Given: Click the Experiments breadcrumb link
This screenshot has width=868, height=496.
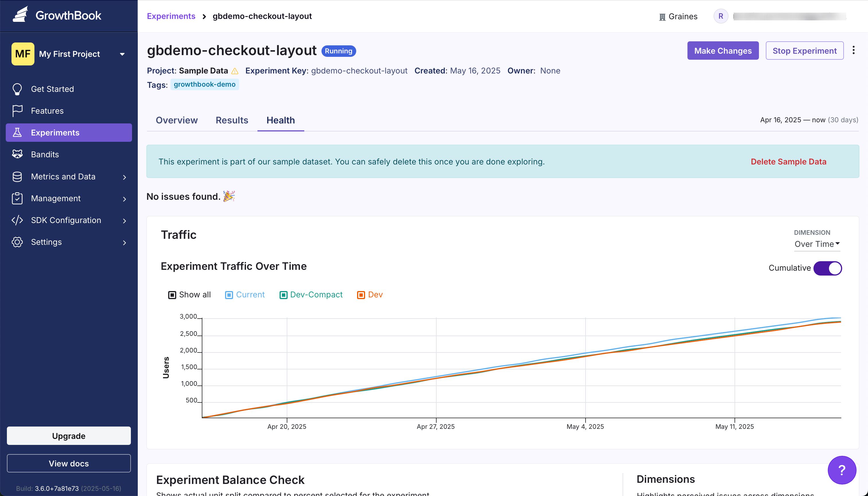Looking at the screenshot, I should point(171,16).
